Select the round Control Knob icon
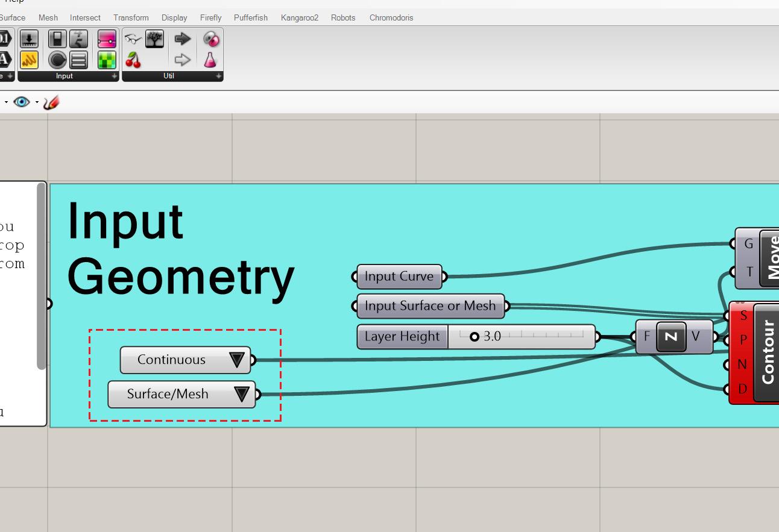 point(57,60)
